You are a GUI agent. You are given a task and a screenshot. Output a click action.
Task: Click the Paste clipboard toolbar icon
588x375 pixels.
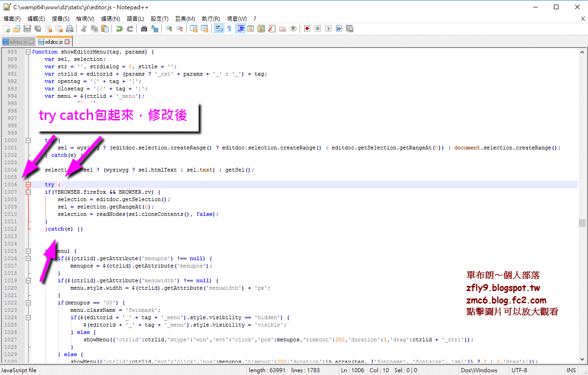click(x=105, y=29)
